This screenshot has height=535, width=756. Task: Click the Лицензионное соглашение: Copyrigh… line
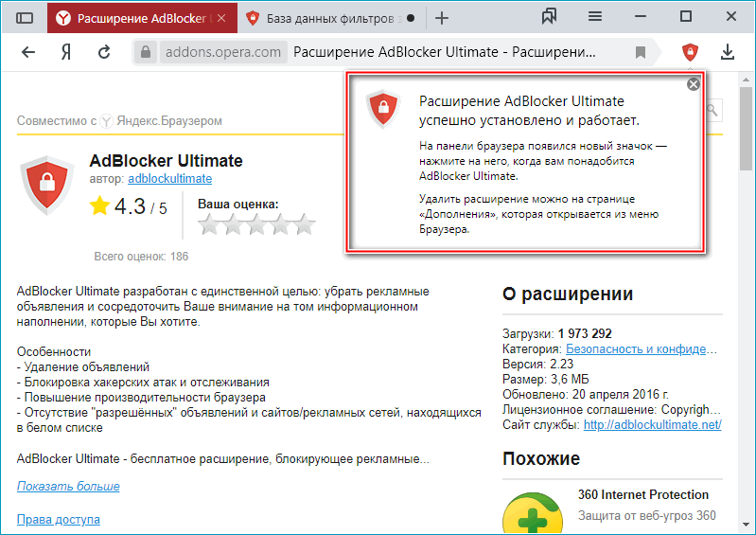(x=611, y=410)
